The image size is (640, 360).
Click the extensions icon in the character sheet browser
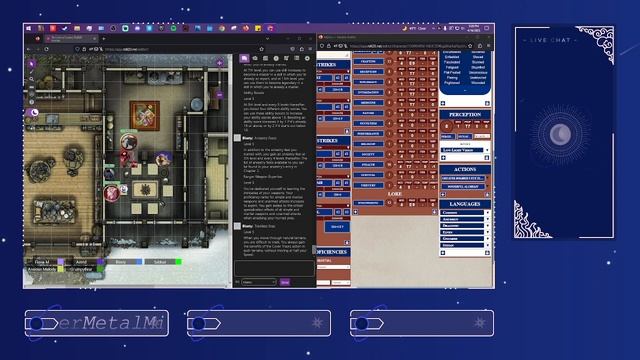click(x=480, y=46)
